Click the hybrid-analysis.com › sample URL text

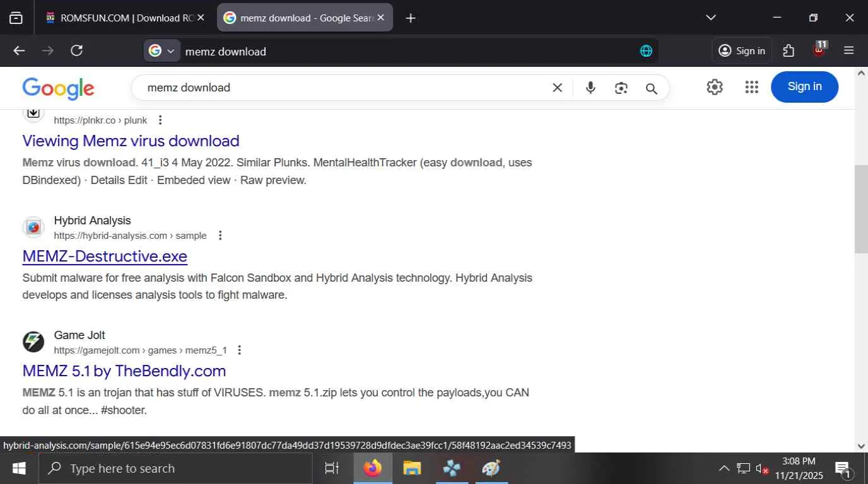click(130, 236)
